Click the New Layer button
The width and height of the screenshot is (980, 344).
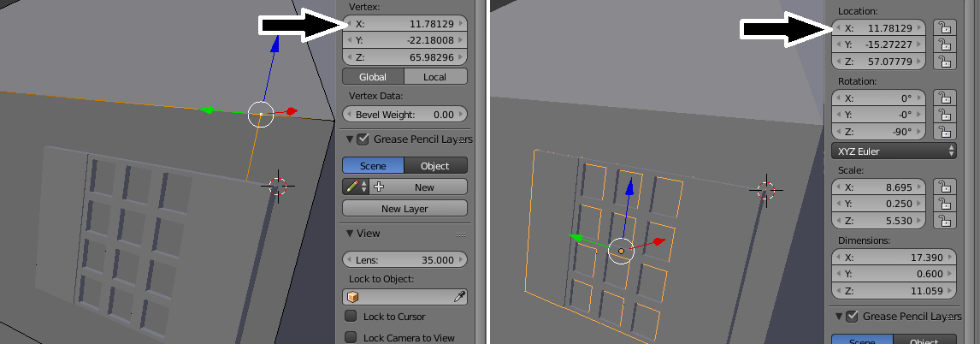[405, 208]
